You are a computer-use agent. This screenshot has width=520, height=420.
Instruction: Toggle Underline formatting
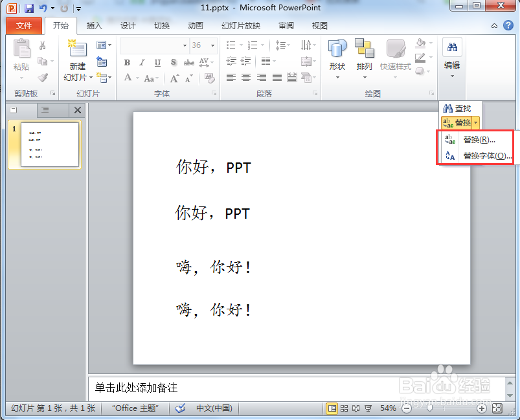157,62
